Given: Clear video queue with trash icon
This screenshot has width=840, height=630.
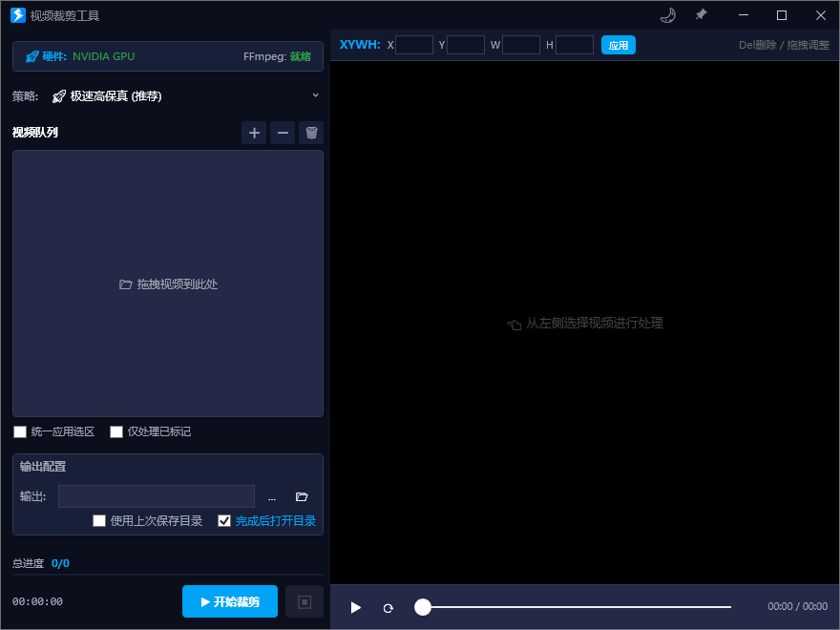Looking at the screenshot, I should click(x=311, y=133).
